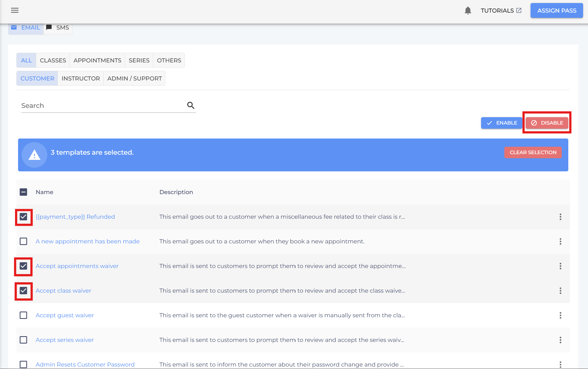Screen dimensions: 588x369
Task: Open three-dot menu for Accept series waiver
Action: [560, 340]
